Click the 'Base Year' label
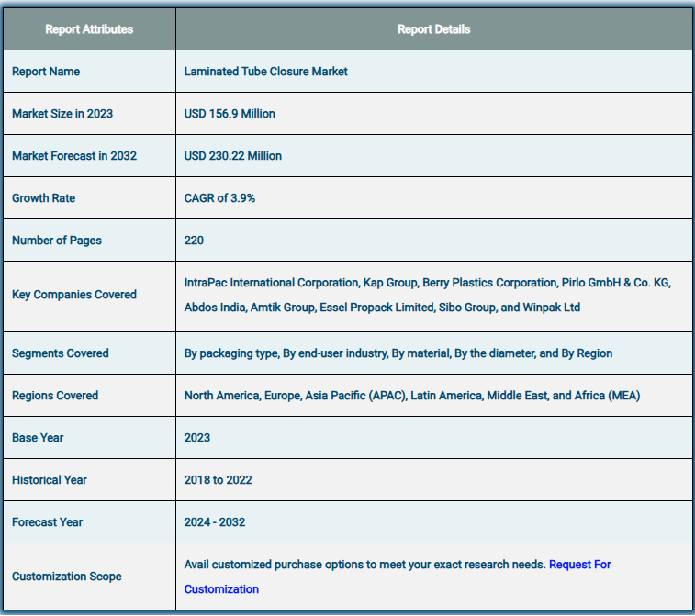The width and height of the screenshot is (695, 616). click(x=38, y=438)
